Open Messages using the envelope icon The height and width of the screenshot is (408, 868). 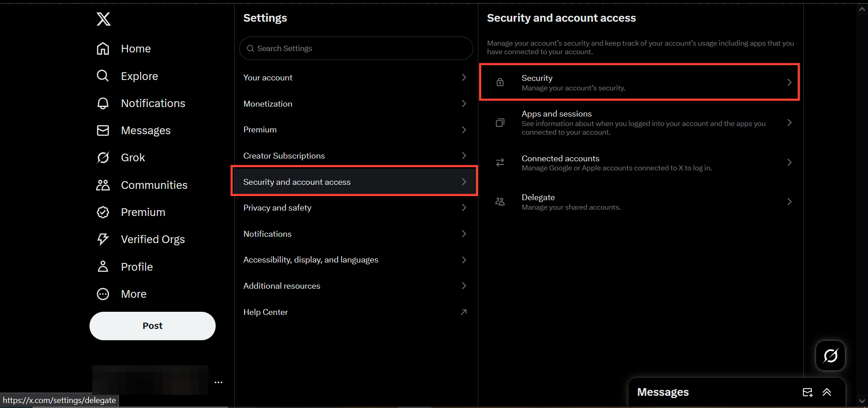[103, 130]
